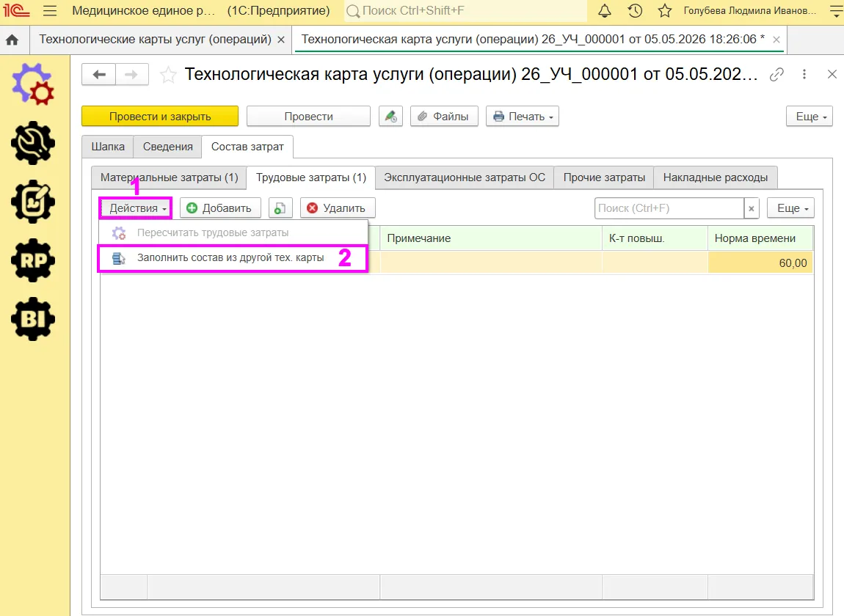Image resolution: width=844 pixels, height=616 pixels.
Task: Open the Материальные затраты (1) tab
Action: coord(169,177)
